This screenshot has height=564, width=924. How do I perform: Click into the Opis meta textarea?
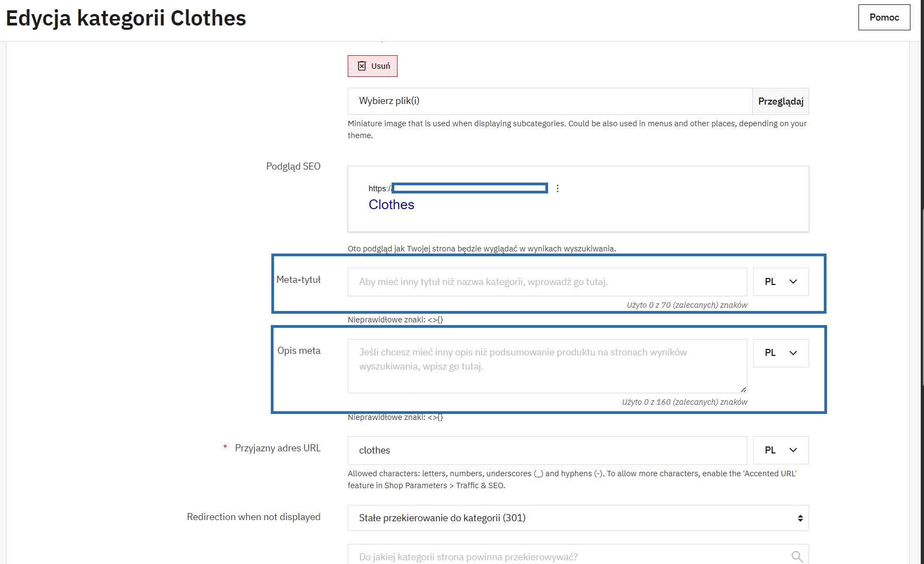coord(547,366)
